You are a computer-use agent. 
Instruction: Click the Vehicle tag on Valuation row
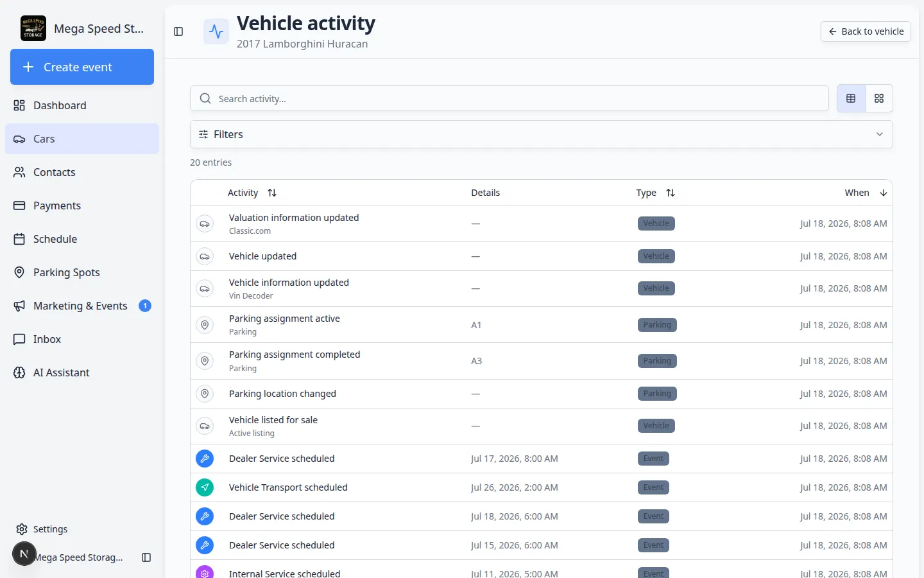[x=656, y=223]
